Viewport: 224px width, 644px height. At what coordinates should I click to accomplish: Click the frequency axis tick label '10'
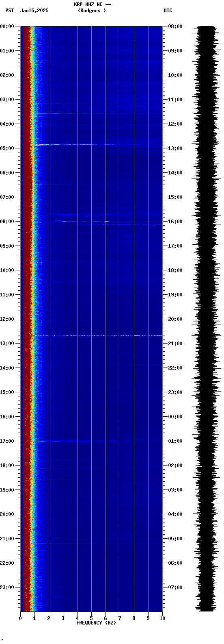pos(162,618)
